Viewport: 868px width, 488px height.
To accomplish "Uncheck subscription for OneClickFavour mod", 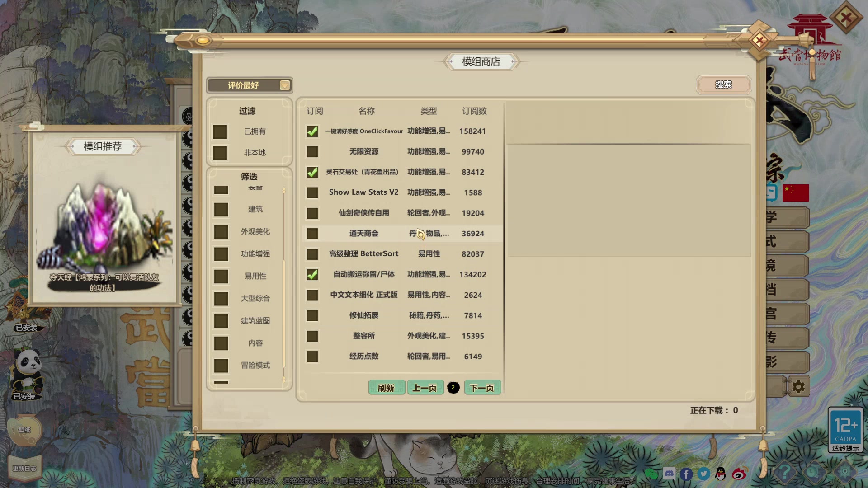I will pos(312,131).
